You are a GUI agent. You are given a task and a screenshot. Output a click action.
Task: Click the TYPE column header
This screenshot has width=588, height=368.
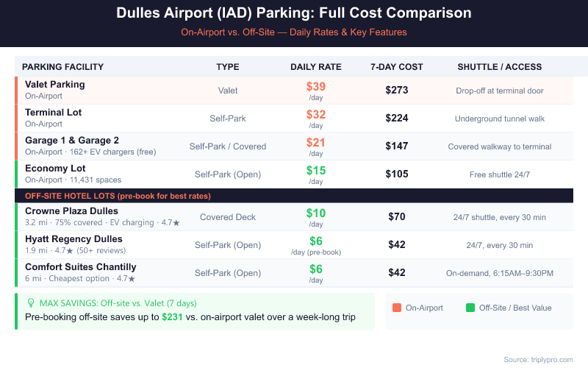point(228,67)
